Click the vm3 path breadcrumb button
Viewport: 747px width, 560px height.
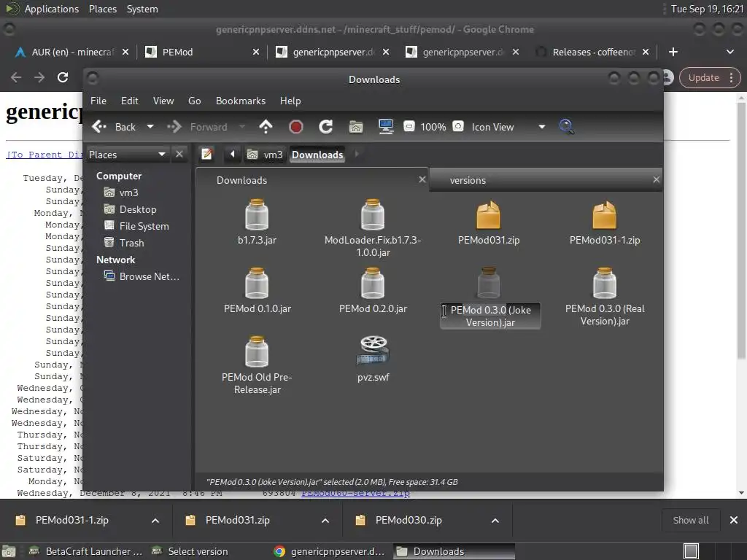coord(265,155)
